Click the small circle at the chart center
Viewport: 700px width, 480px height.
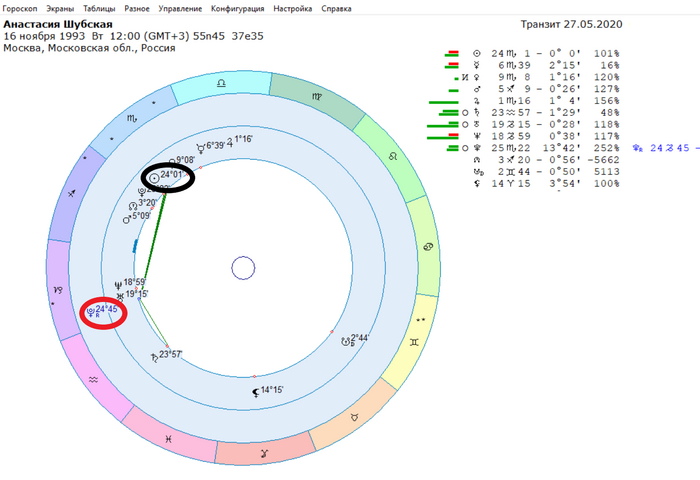(243, 268)
